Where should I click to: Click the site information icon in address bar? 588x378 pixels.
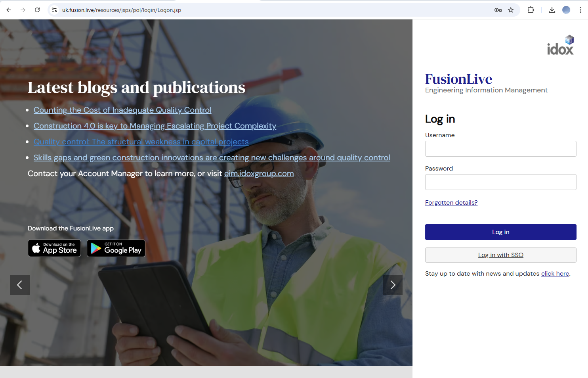pos(54,10)
